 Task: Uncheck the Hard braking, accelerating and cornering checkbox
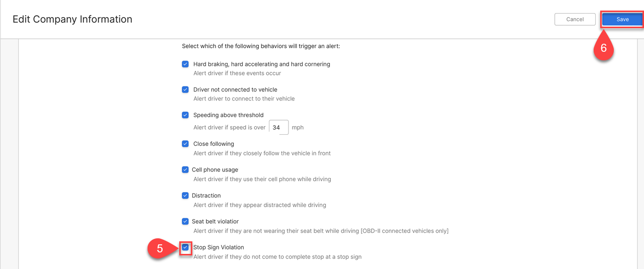point(185,64)
